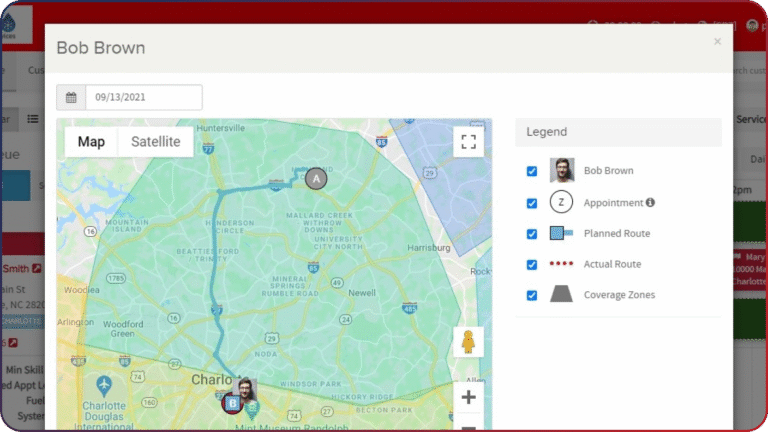Disable the Planned Route checkbox
Image resolution: width=768 pixels, height=432 pixels.
click(x=531, y=234)
